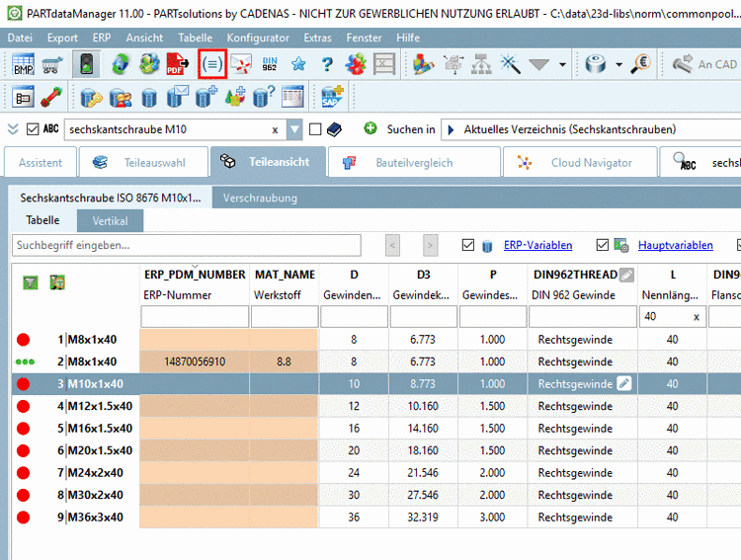The width and height of the screenshot is (741, 560).
Task: Open the Konfigurator menu
Action: (258, 38)
